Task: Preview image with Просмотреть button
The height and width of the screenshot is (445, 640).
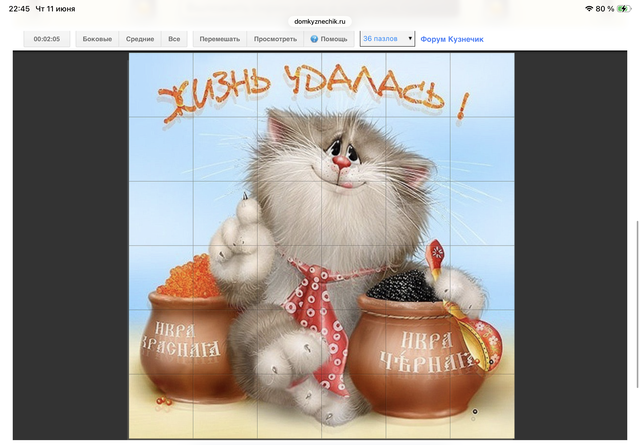Action: (275, 39)
